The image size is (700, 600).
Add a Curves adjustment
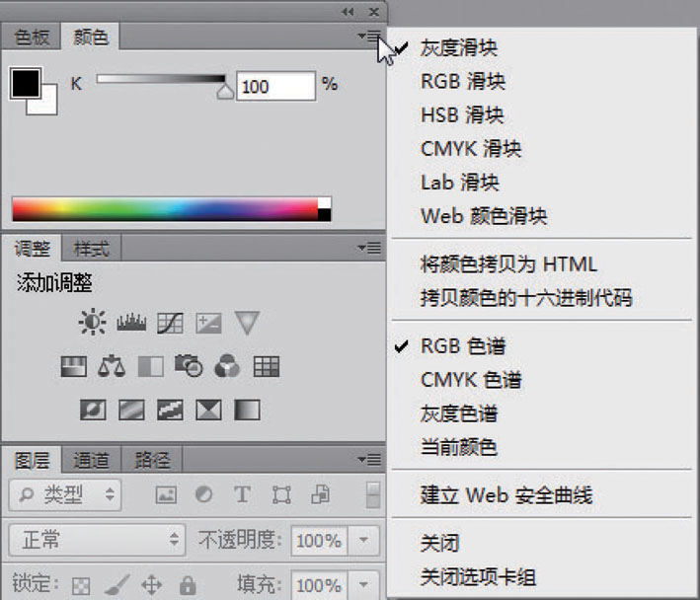coord(170,322)
